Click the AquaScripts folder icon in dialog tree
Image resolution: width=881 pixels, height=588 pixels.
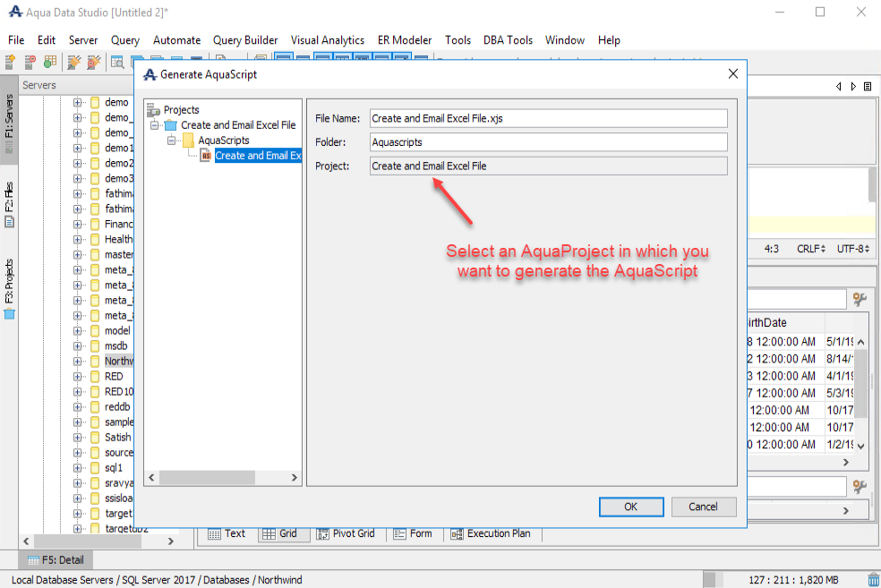pyautogui.click(x=189, y=141)
